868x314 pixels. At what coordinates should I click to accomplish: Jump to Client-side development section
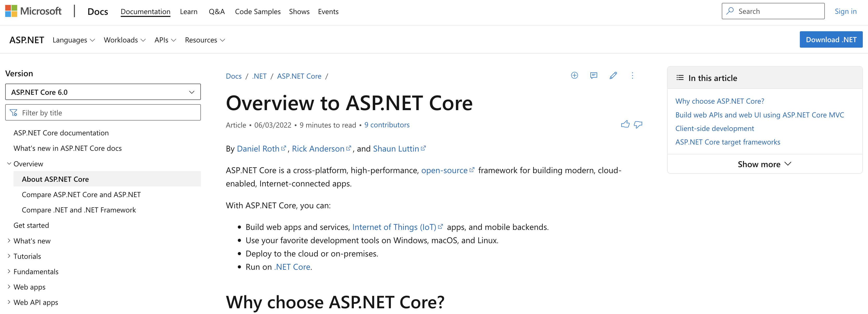714,128
